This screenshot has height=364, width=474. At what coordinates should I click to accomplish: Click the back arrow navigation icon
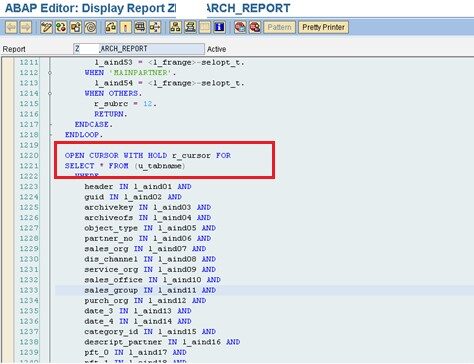(x=11, y=27)
